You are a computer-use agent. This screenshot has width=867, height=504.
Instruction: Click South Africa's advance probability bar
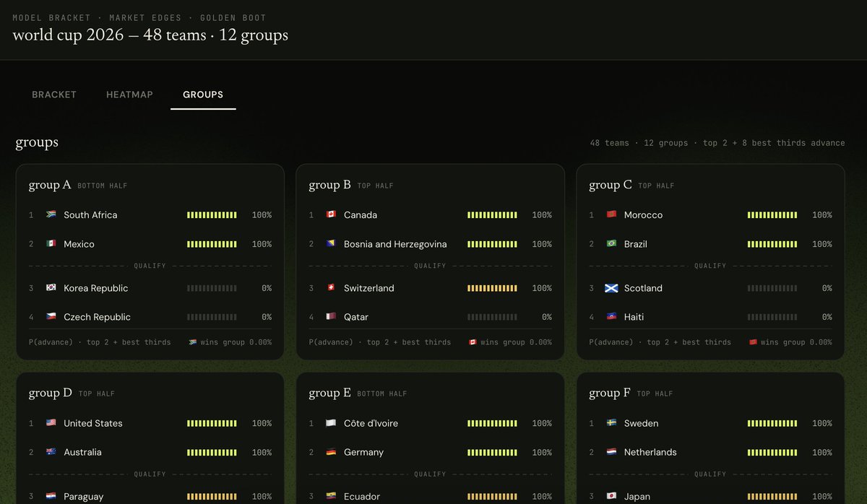pos(212,215)
